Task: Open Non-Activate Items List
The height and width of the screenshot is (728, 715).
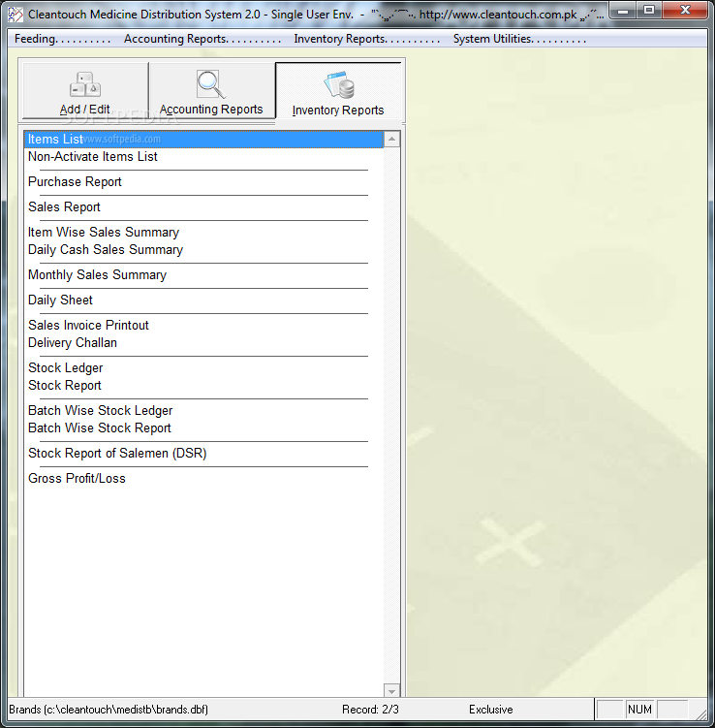Action: pyautogui.click(x=93, y=157)
